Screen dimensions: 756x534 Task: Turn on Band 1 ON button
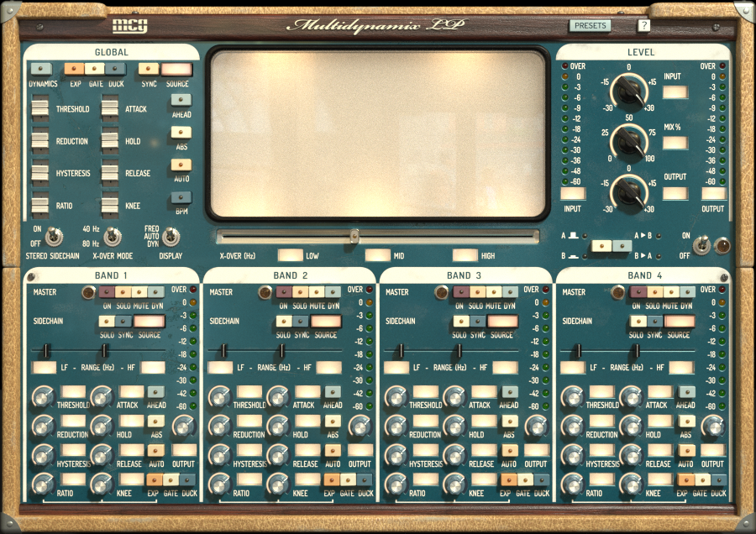[x=107, y=292]
